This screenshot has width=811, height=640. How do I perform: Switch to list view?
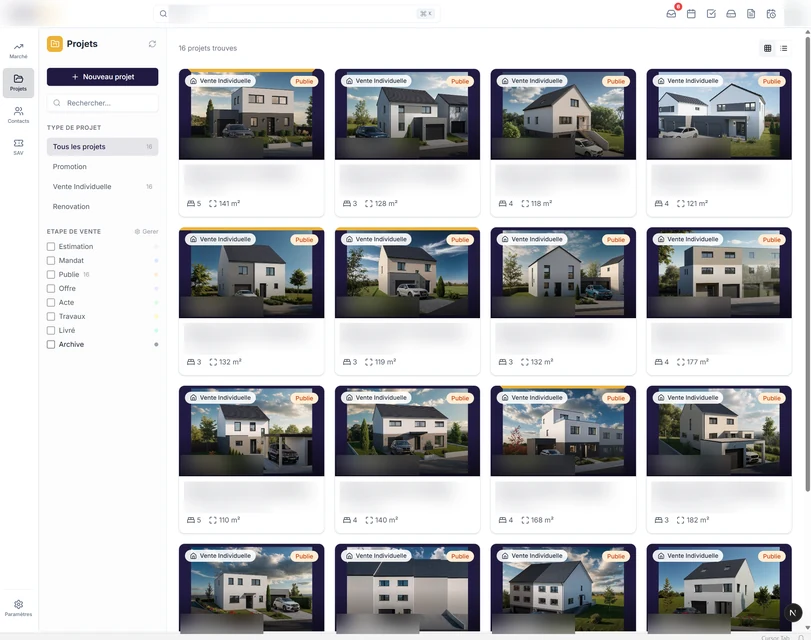coord(784,48)
